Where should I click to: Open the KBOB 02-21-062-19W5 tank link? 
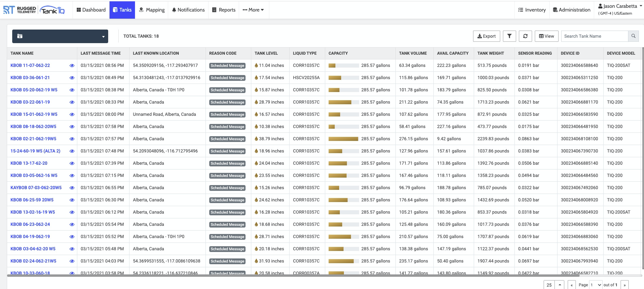coord(33,139)
